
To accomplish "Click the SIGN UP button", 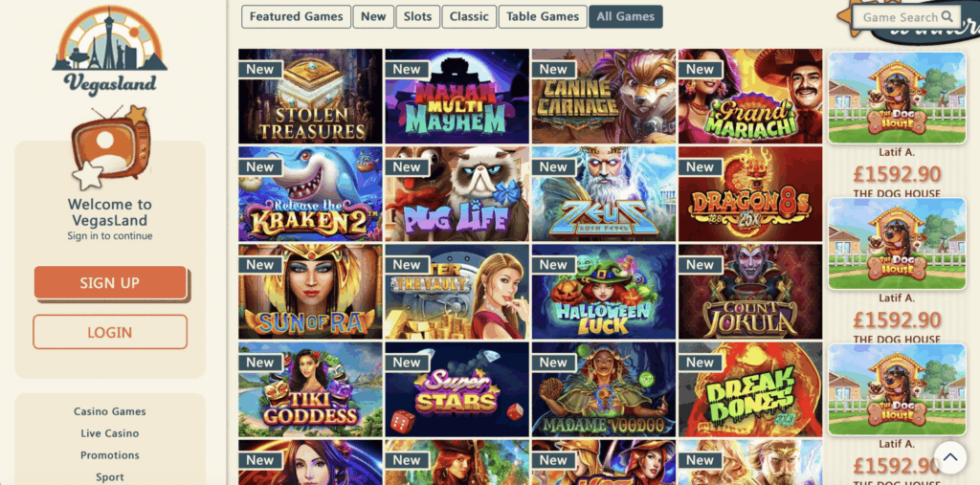I will coord(110,282).
